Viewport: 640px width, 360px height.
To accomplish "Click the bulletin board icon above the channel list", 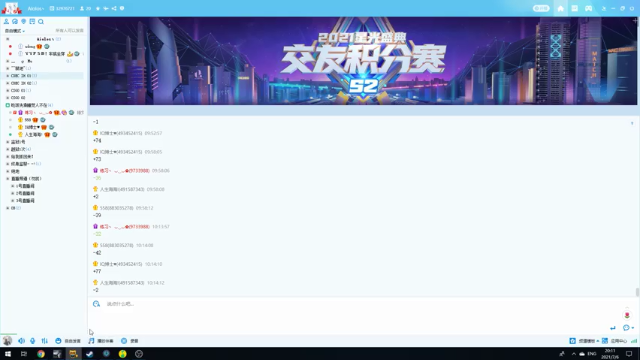I will (x=32, y=21).
